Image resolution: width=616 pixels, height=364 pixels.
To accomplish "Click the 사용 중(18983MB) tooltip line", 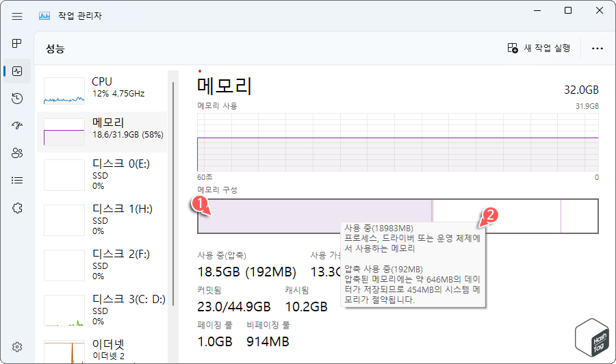I will (378, 228).
